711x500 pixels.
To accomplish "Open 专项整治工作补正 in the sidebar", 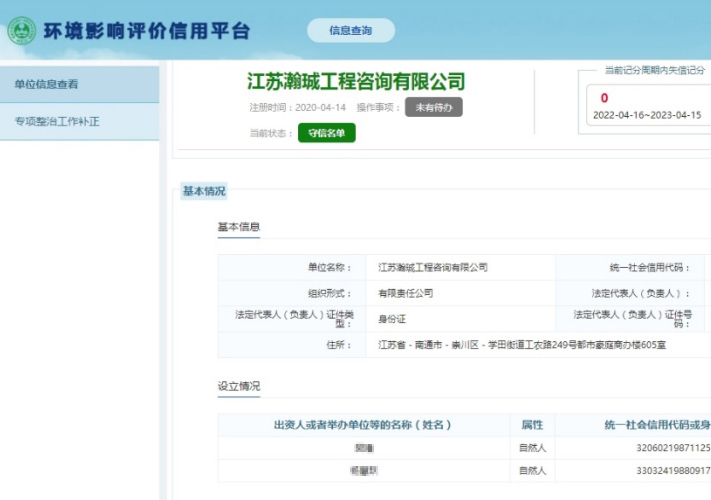I will click(x=57, y=122).
